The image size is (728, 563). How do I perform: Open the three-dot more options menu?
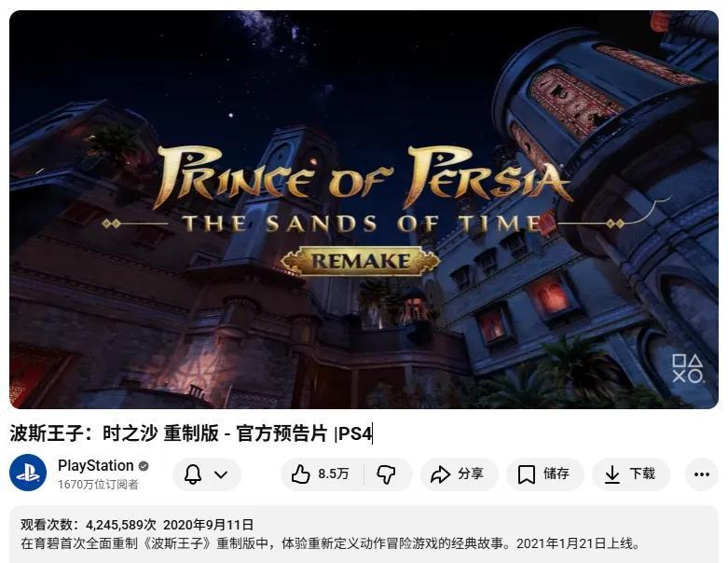pyautogui.click(x=702, y=474)
